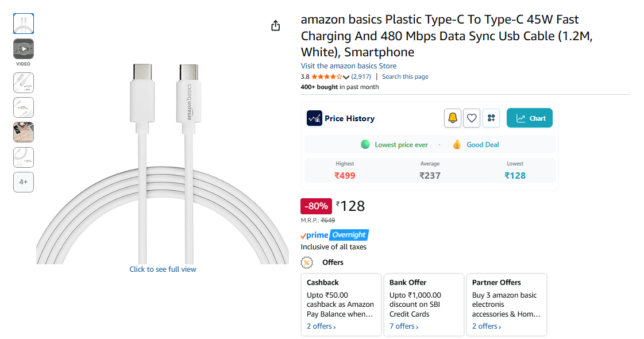
Task: Expand 2 offers under Cashback
Action: point(321,326)
